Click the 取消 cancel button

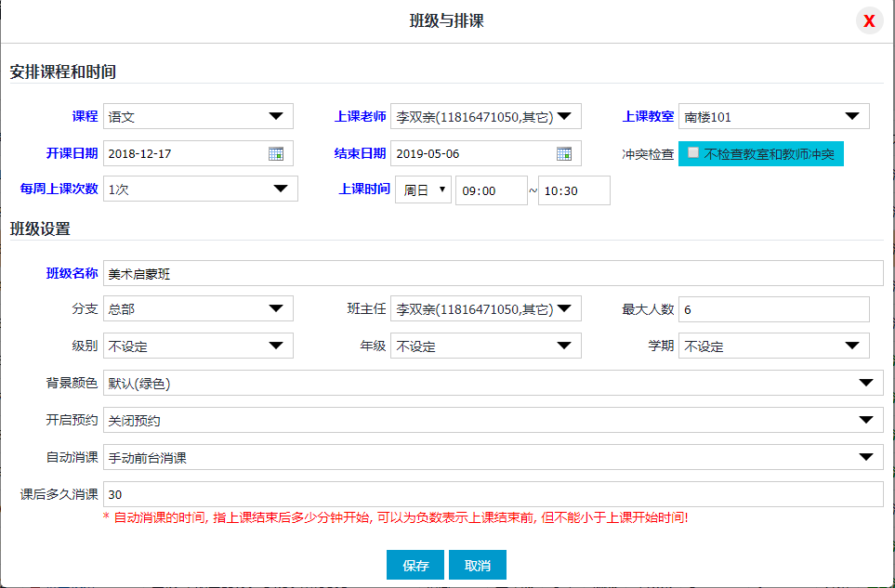click(477, 565)
